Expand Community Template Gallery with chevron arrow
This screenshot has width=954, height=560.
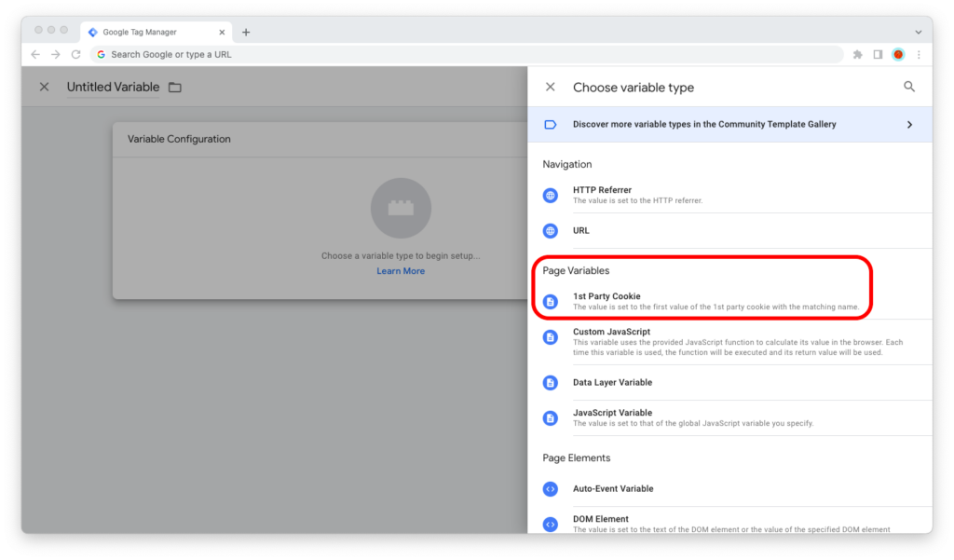coord(909,124)
